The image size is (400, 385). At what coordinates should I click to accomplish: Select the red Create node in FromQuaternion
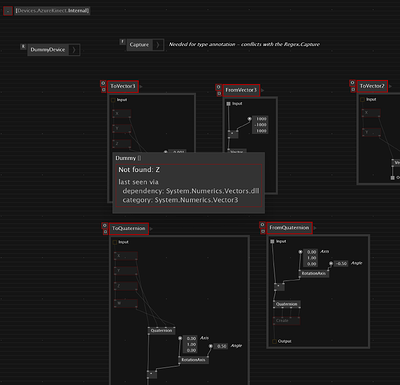pyautogui.click(x=287, y=321)
